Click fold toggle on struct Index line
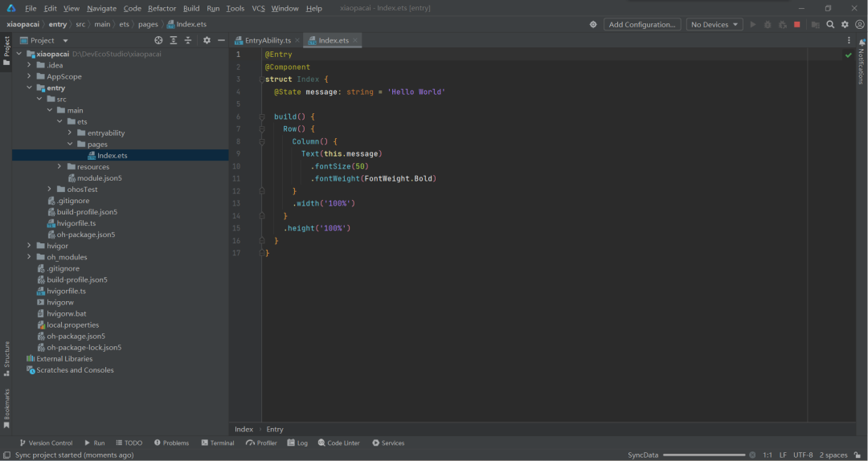The width and height of the screenshot is (868, 461). point(262,80)
